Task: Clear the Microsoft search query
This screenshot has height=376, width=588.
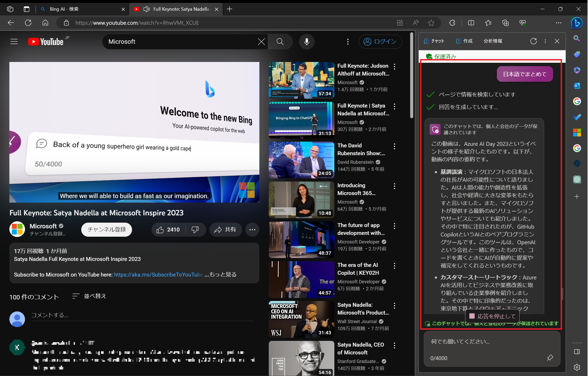Action: coord(261,42)
